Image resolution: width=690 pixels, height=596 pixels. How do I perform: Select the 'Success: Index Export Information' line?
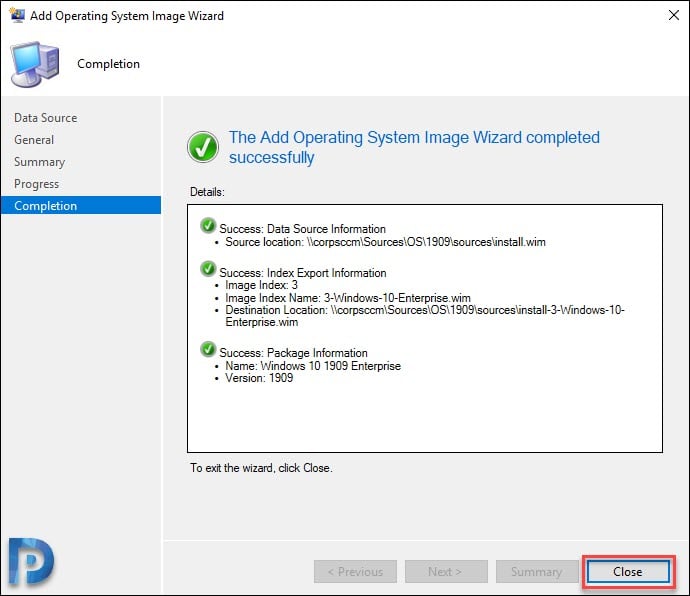coord(303,273)
